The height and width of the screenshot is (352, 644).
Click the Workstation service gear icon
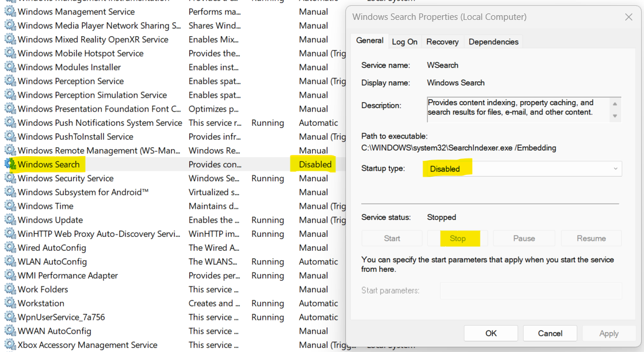(x=11, y=303)
